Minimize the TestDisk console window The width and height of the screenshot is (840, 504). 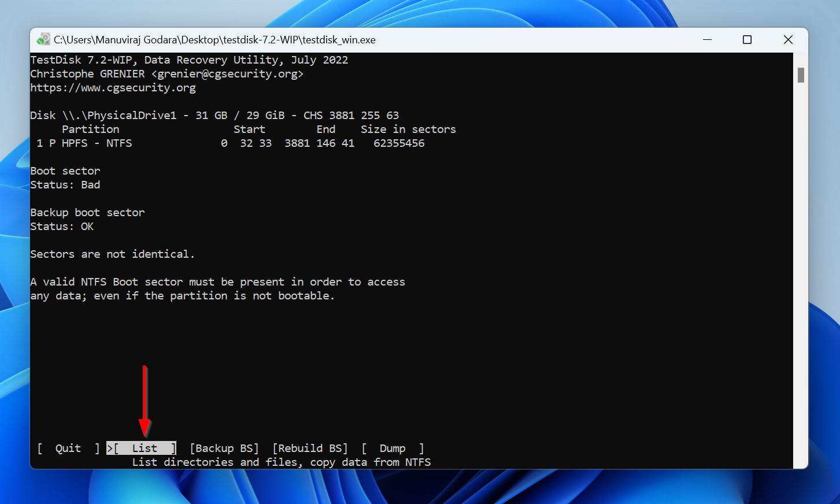(x=708, y=40)
